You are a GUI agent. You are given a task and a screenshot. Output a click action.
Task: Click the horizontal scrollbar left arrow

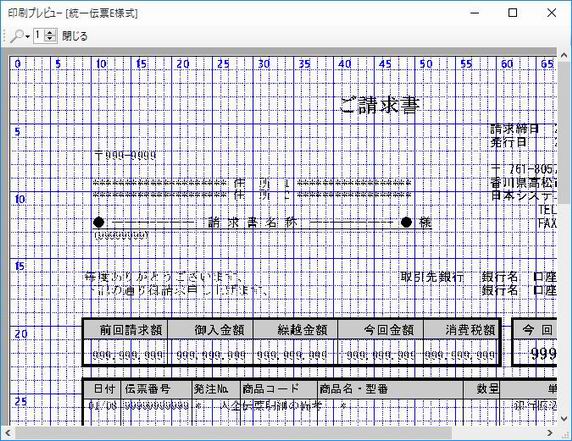(8, 433)
